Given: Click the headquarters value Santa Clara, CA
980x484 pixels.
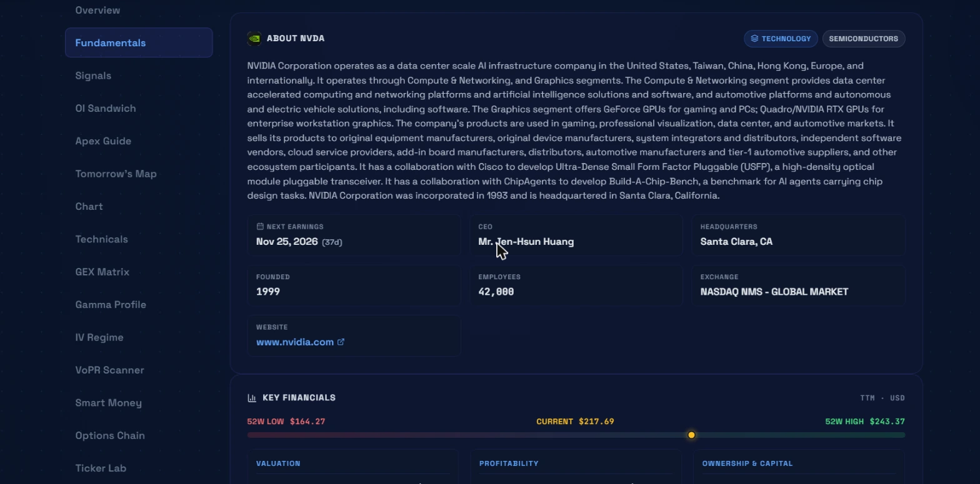Looking at the screenshot, I should click(x=736, y=242).
